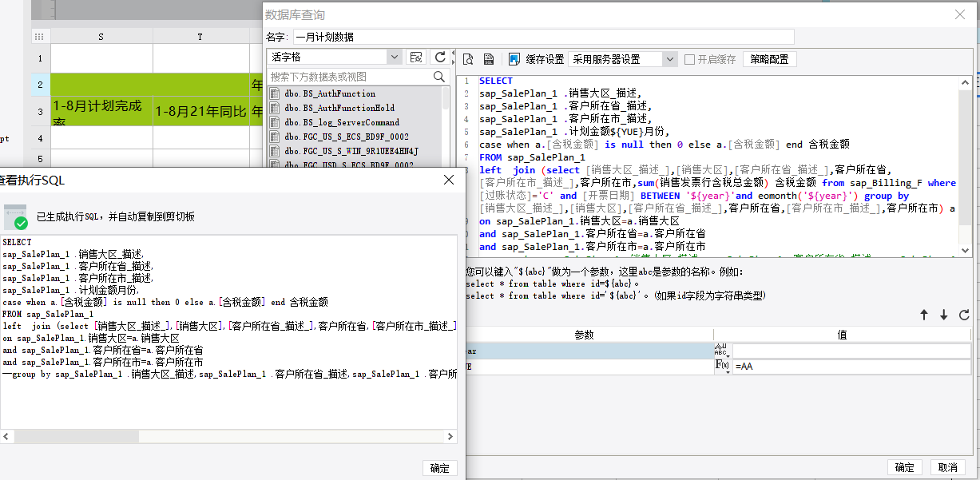Open the 采用服务器设置 cache dropdown

669,59
